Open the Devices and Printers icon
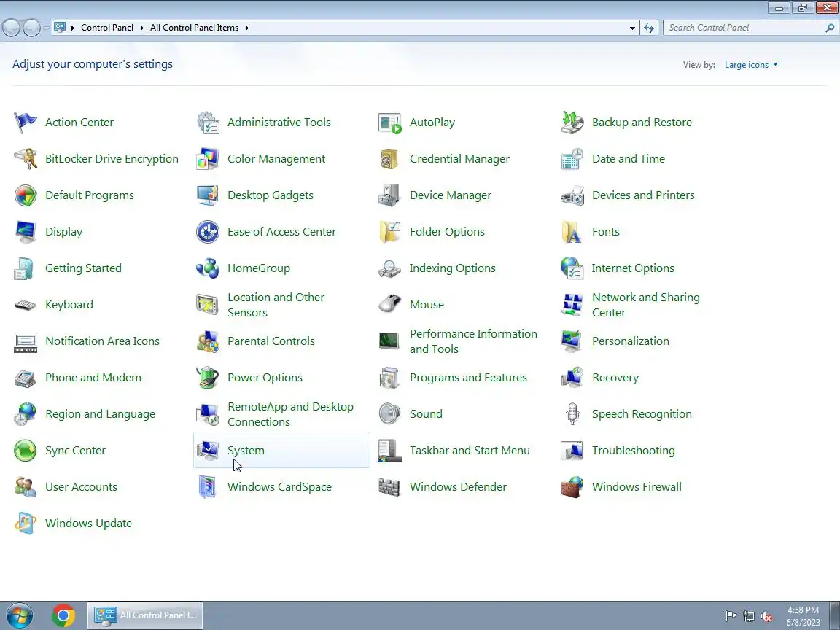This screenshot has width=840, height=630. pos(572,195)
